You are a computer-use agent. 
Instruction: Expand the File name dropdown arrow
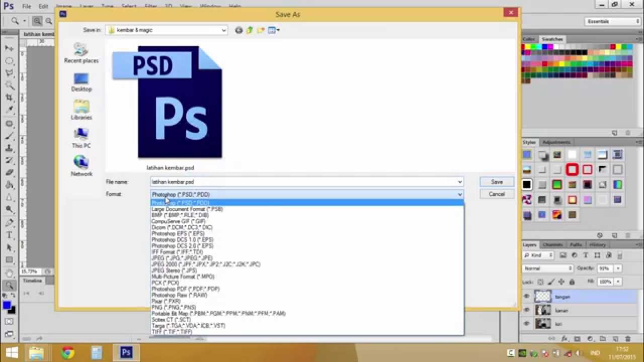pos(459,182)
